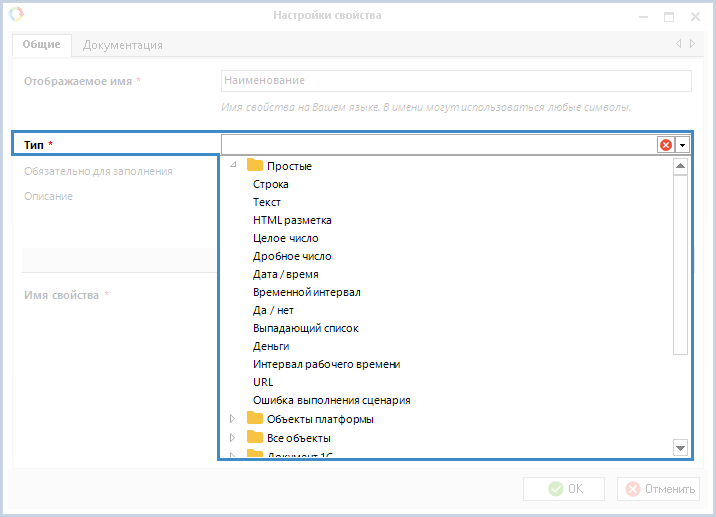Click the Объекты платформы folder icon
This screenshot has height=517, width=716.
[254, 419]
